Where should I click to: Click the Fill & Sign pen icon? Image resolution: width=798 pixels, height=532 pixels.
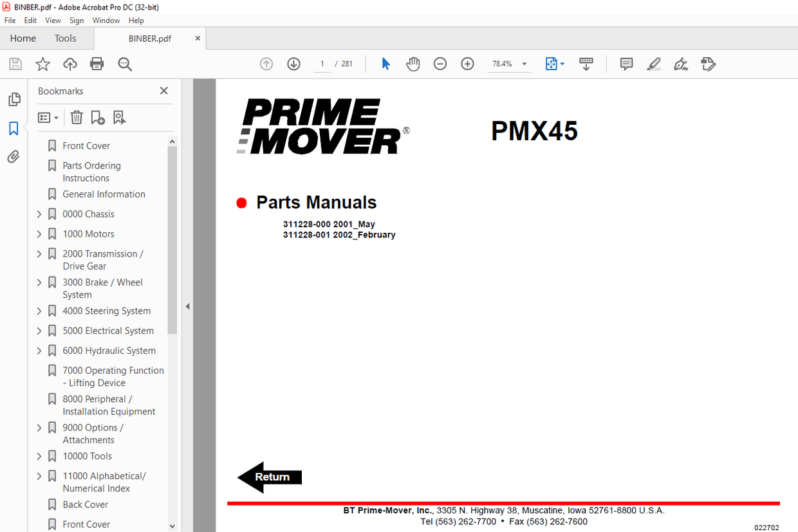[x=680, y=64]
